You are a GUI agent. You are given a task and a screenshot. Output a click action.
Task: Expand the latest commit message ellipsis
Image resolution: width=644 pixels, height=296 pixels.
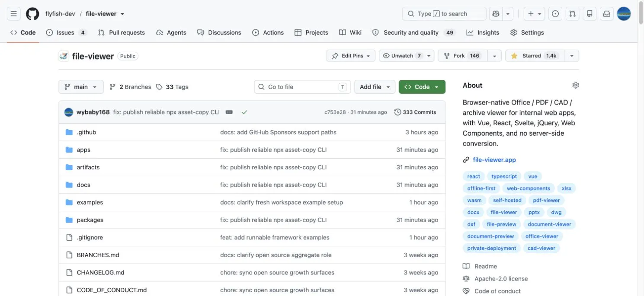click(229, 112)
